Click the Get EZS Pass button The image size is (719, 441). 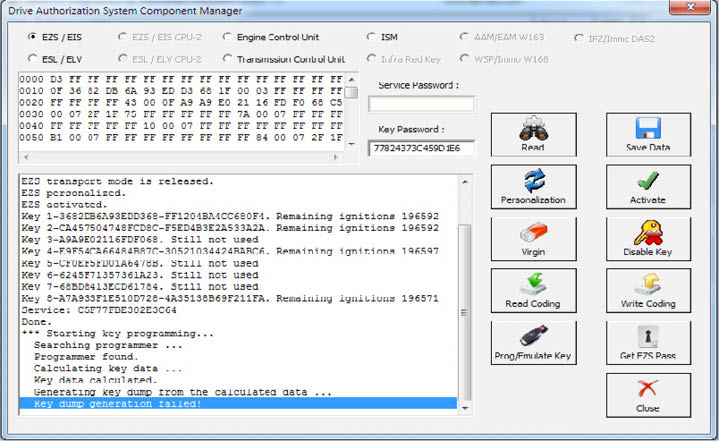tap(648, 342)
